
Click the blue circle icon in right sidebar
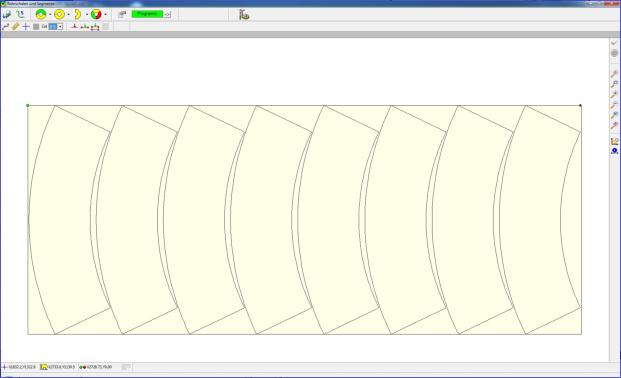[x=614, y=151]
